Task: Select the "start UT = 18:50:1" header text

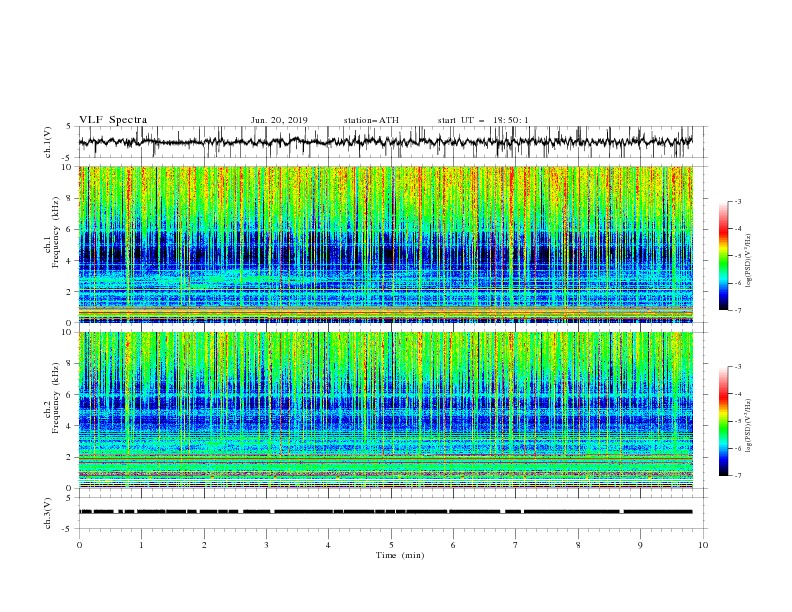Action: [x=483, y=120]
